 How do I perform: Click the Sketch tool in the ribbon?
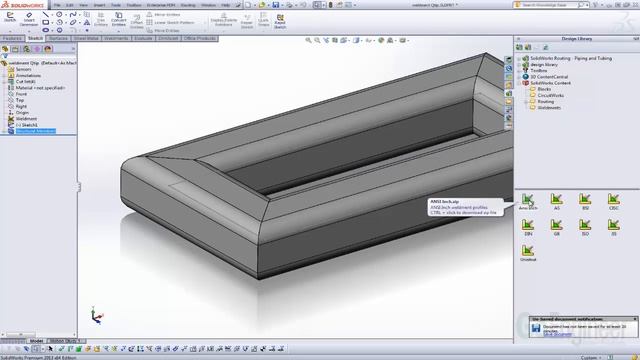[x=10, y=18]
